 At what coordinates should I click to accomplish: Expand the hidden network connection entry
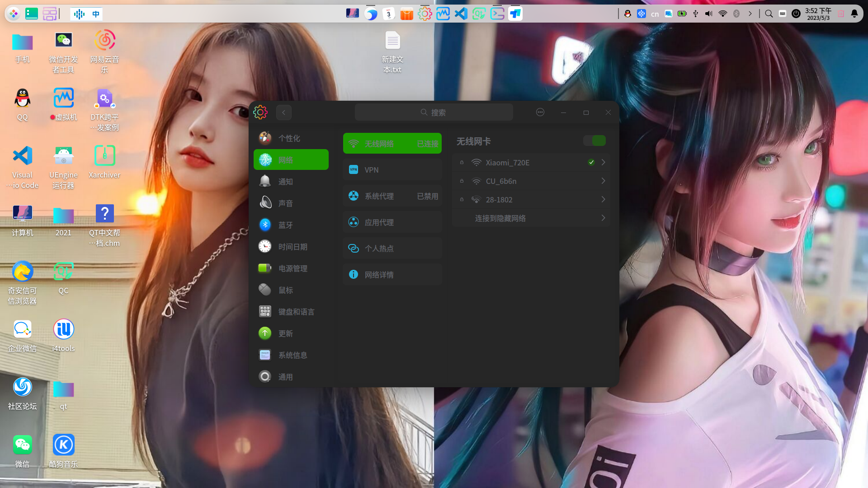click(602, 218)
